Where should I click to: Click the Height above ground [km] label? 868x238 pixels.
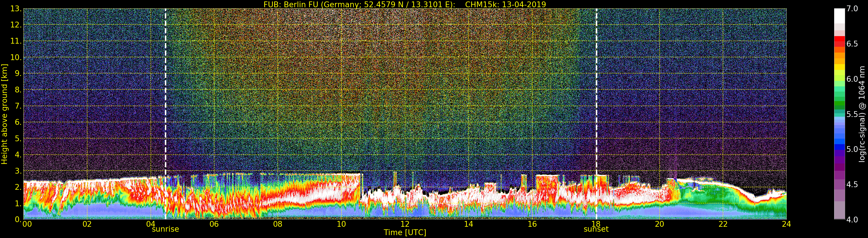[4, 114]
